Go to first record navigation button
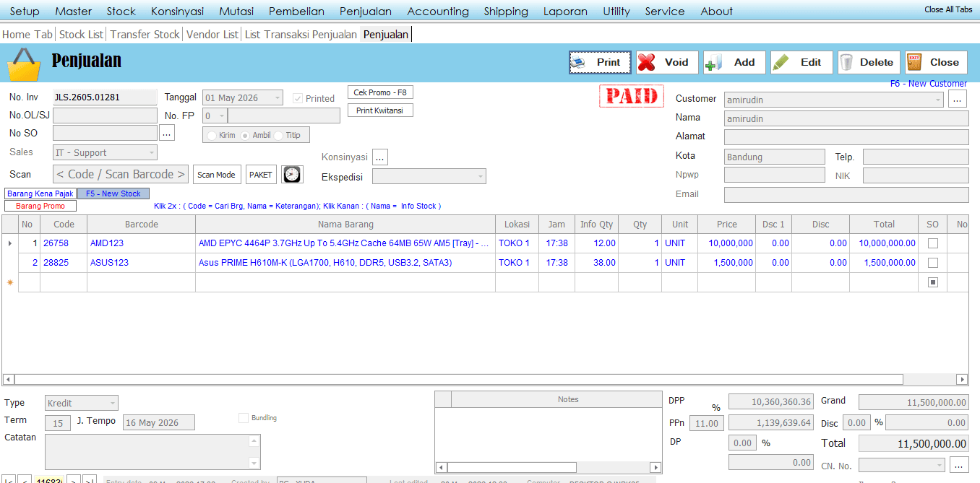 [x=9, y=480]
